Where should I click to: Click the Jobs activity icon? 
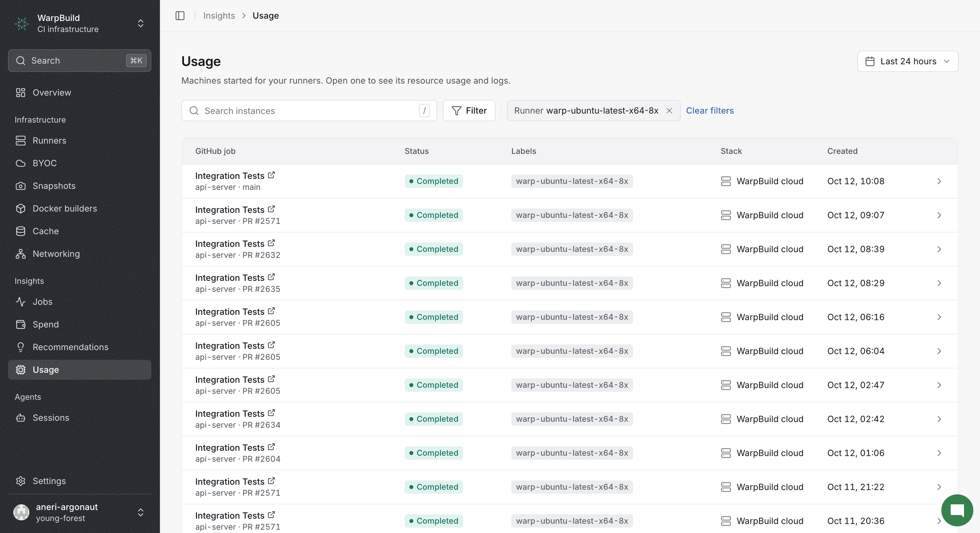coord(21,302)
